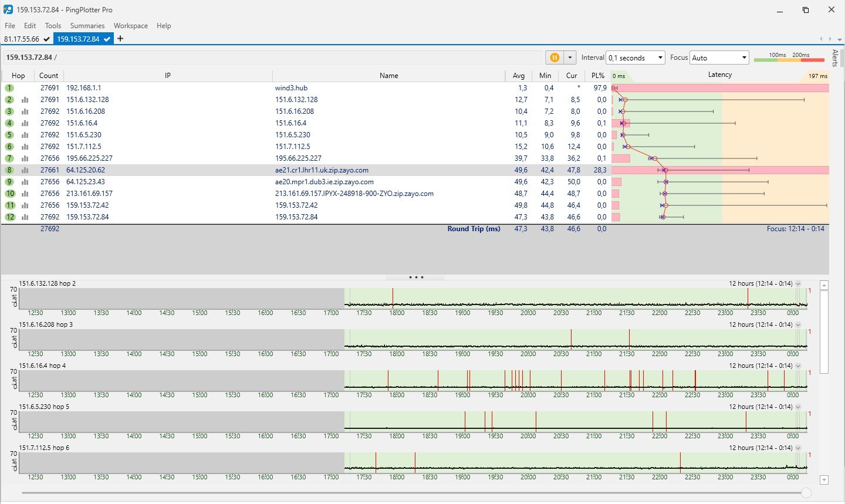Screen dimensions: 845x504
Task: Click the green hop 1 number badge
Action: click(9, 88)
